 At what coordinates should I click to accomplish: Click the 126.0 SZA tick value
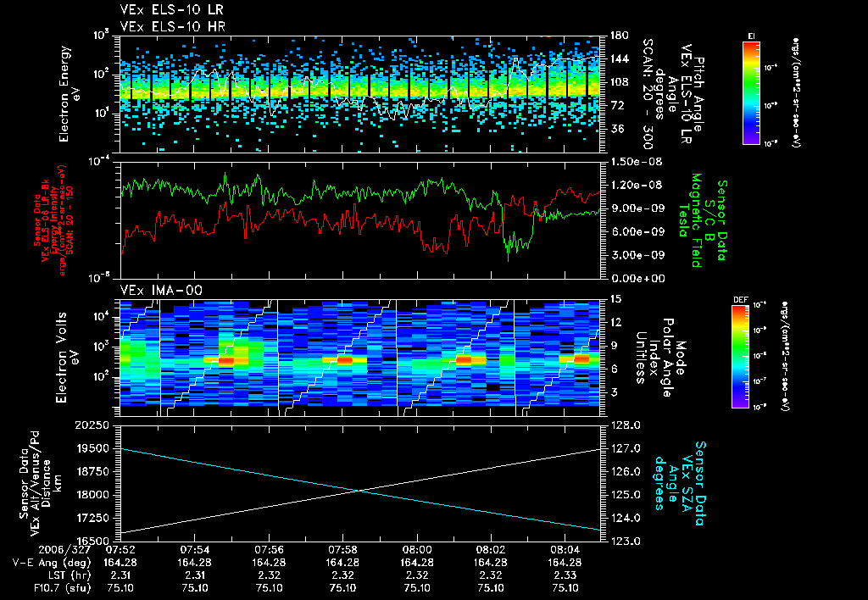point(625,471)
